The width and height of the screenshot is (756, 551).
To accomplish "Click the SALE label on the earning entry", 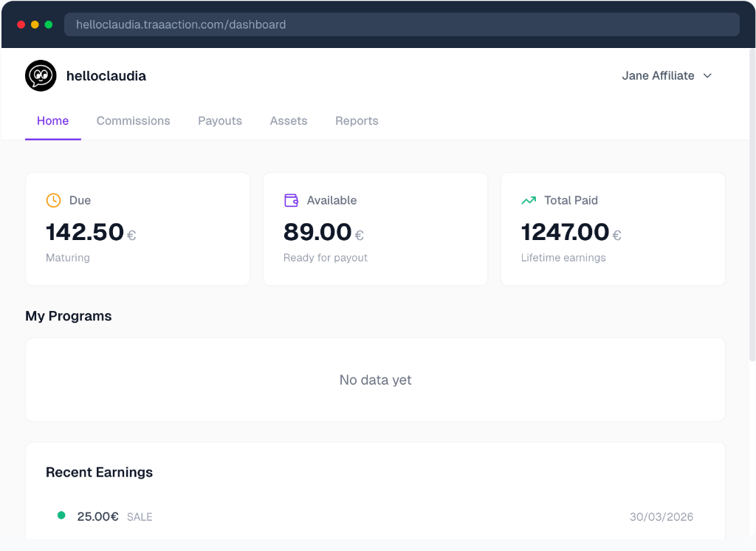I will tap(140, 516).
